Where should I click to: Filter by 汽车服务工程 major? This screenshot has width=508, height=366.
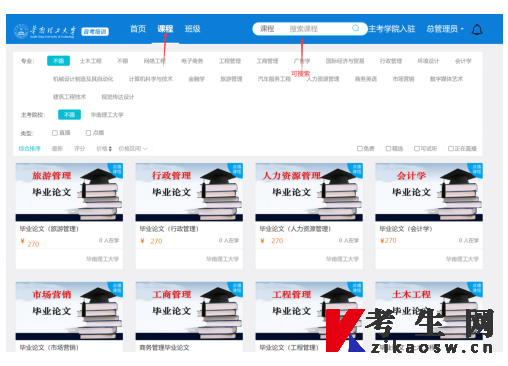[274, 79]
